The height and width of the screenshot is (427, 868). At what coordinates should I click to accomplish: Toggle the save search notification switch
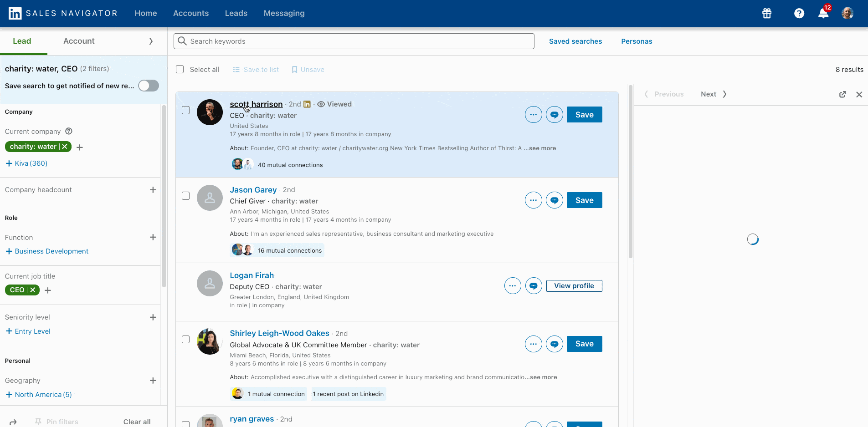point(149,86)
